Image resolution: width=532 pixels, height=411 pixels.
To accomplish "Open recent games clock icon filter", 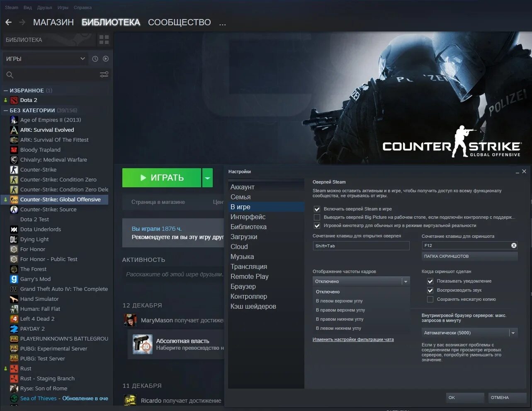I will click(x=95, y=59).
